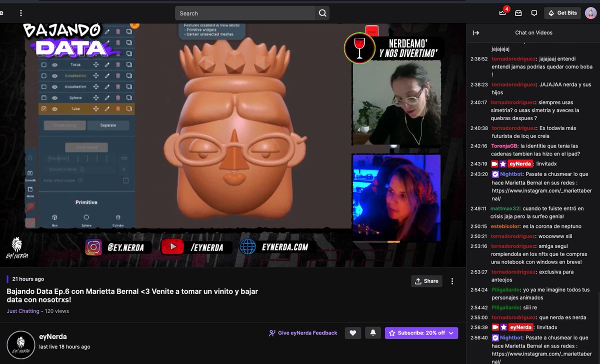Viewport: 600px width, 364px height.
Task: Open notifications via the crown icon
Action: tap(502, 13)
